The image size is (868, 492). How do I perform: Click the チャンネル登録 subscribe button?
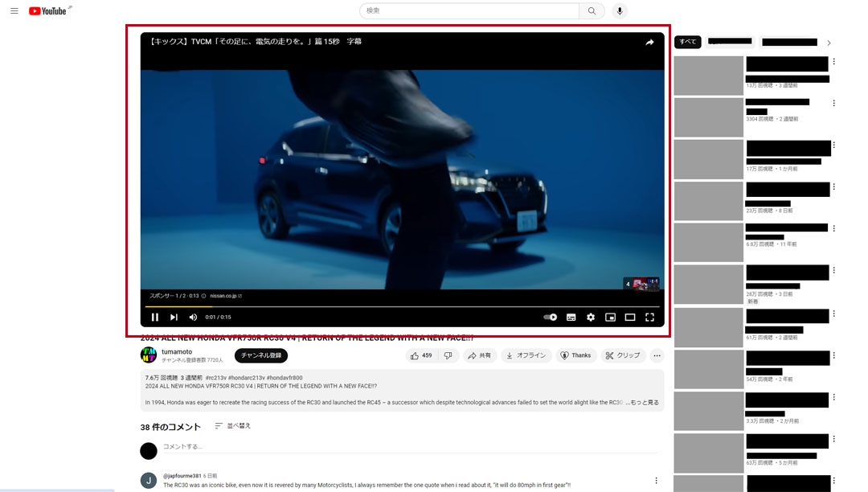pos(260,355)
